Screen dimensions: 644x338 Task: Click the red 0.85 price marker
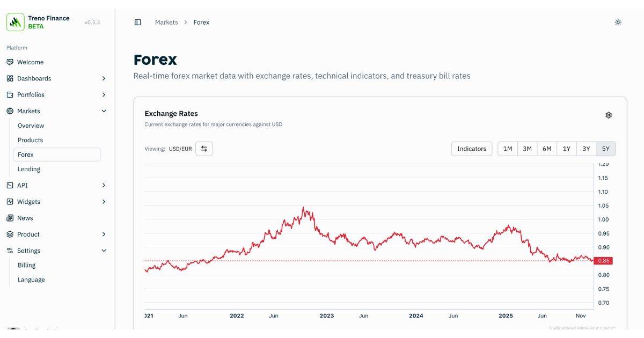click(x=604, y=260)
